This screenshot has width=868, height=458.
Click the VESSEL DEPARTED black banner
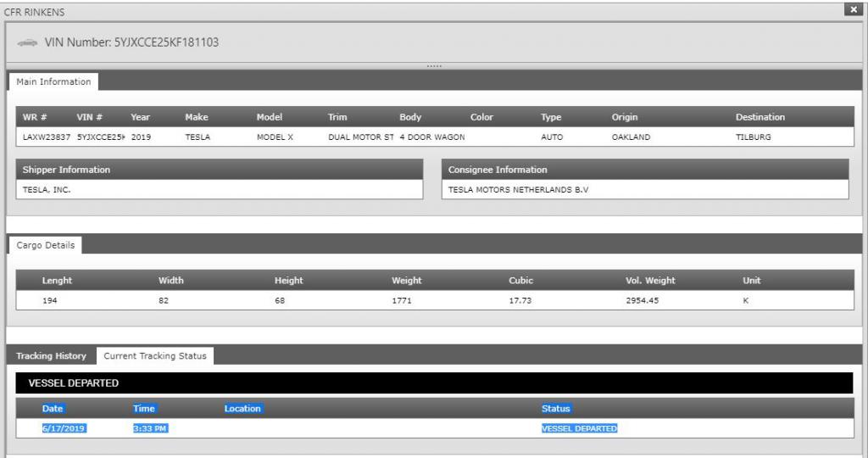coord(434,383)
